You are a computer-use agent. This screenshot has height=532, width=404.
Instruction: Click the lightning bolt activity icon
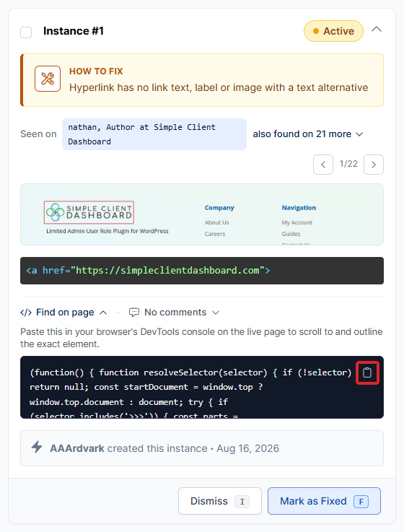pos(37,447)
